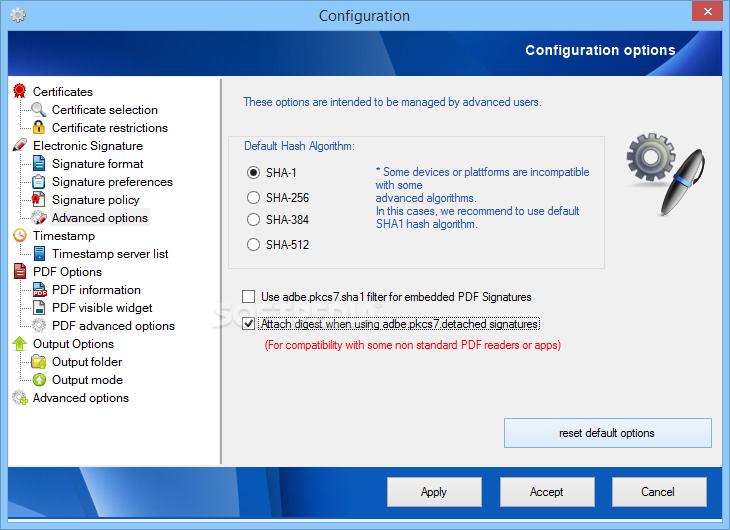Open the Certificates tree node
Screen dimensions: 730x530
(x=63, y=92)
